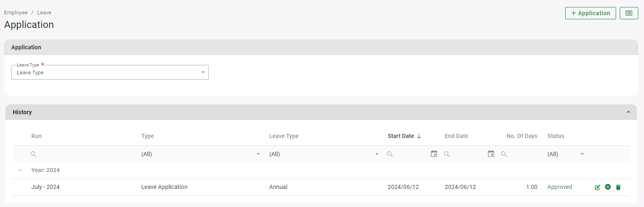Open the Status filter dropdown
Image resolution: width=644 pixels, height=207 pixels.
click(566, 154)
